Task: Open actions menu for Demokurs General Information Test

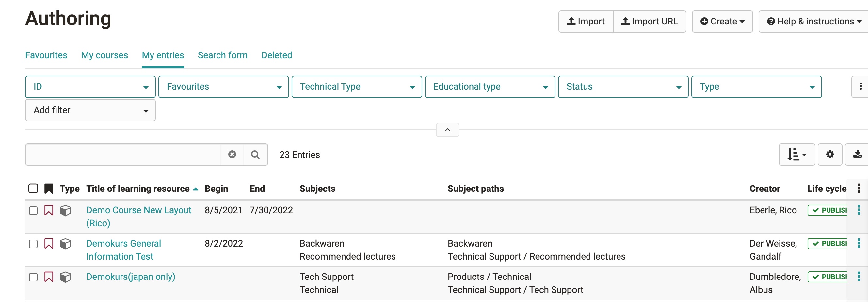Action: (x=859, y=243)
